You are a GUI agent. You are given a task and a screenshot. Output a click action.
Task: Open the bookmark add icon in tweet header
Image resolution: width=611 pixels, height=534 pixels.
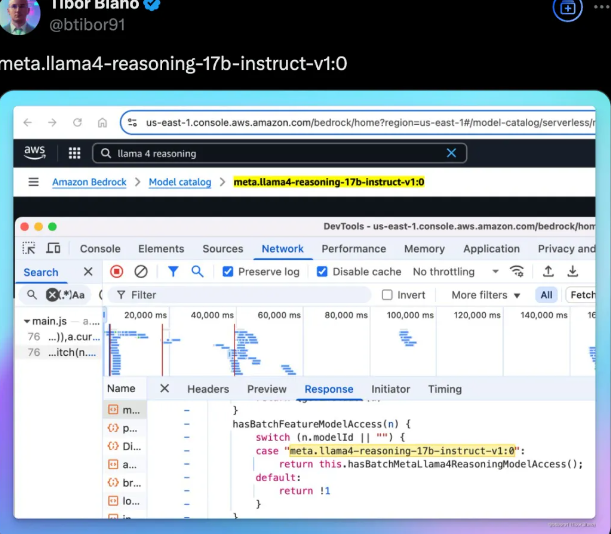[x=567, y=8]
